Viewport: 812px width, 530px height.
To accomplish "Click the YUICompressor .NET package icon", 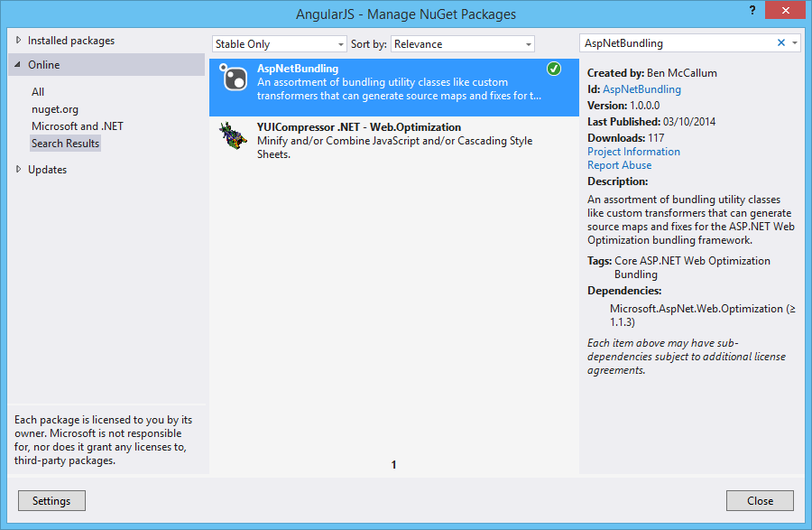I will click(x=233, y=135).
